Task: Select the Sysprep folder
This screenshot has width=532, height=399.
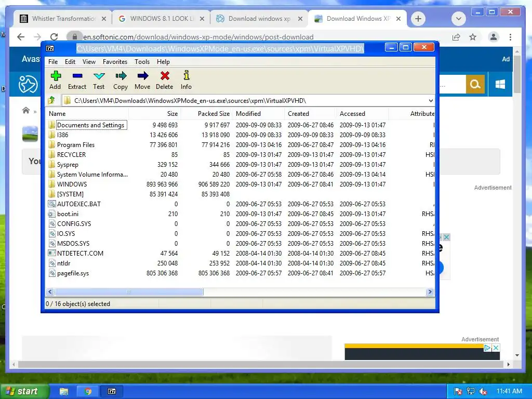Action: [x=68, y=165]
